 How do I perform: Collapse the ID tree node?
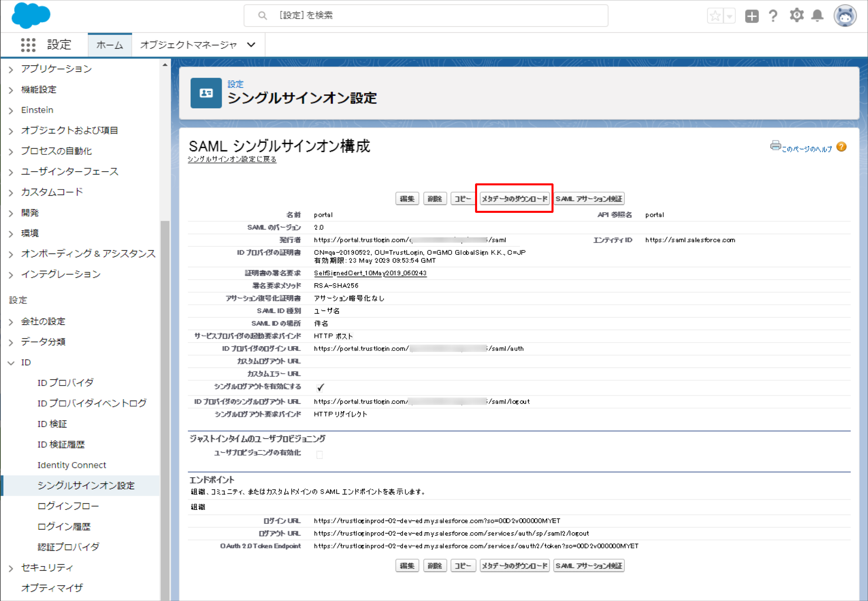(x=11, y=363)
